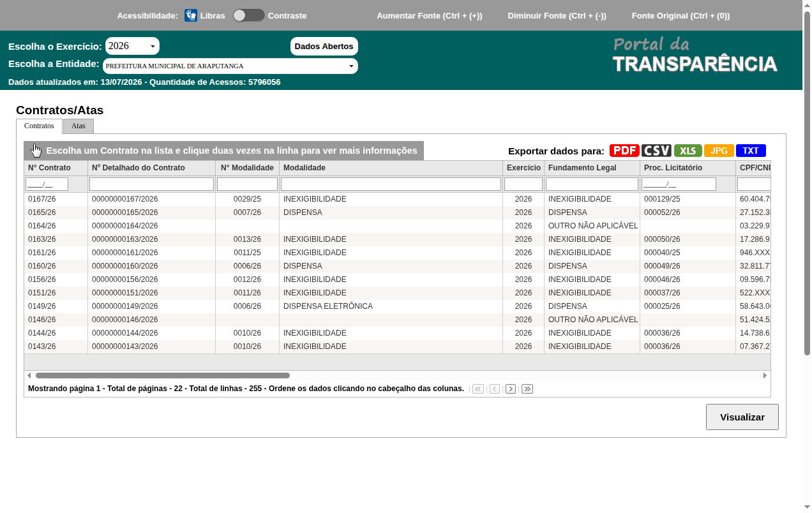Click process number 000052/26 cell
Screen dimensions: 812x513
pyautogui.click(x=688, y=212)
